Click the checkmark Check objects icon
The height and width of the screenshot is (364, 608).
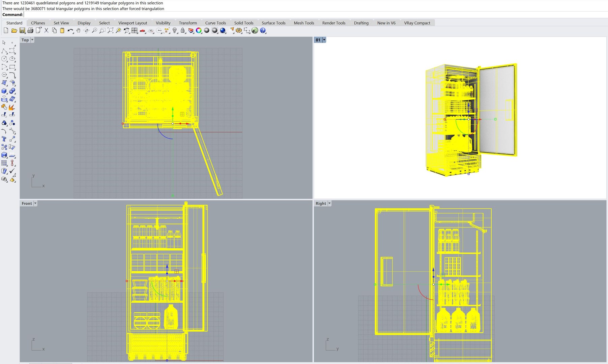coord(12,171)
